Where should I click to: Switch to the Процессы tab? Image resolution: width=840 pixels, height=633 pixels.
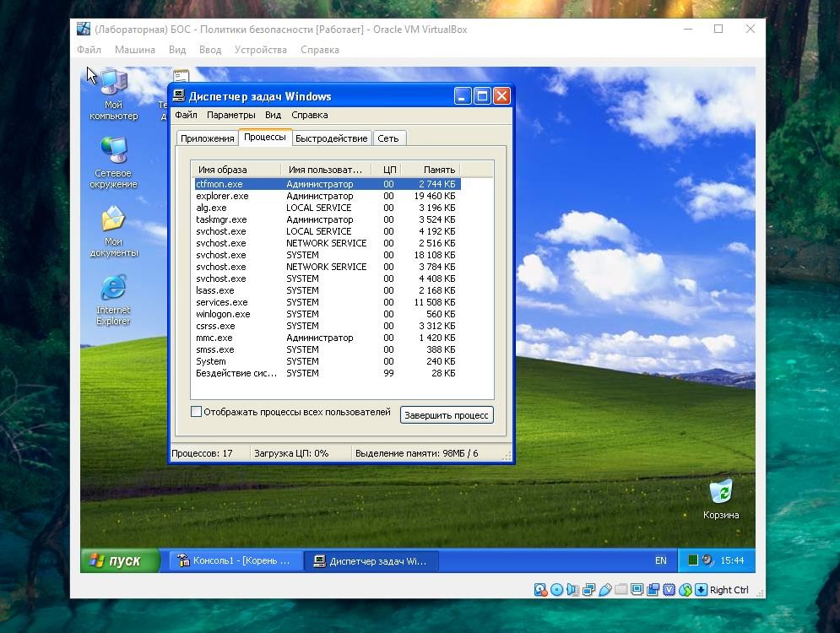(265, 137)
